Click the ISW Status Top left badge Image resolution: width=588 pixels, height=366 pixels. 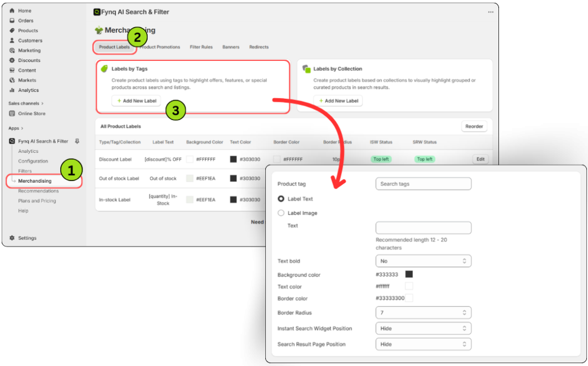(381, 159)
